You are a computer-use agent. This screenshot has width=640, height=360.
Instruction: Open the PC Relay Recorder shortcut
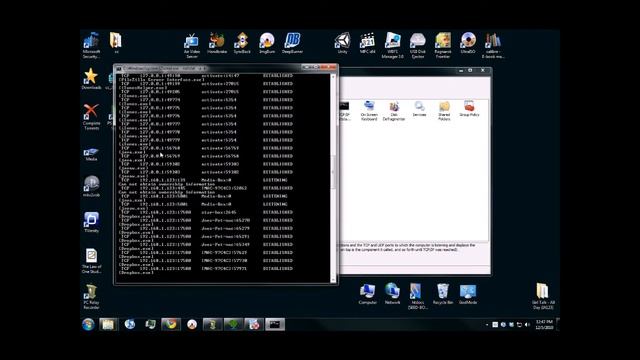[x=91, y=297]
